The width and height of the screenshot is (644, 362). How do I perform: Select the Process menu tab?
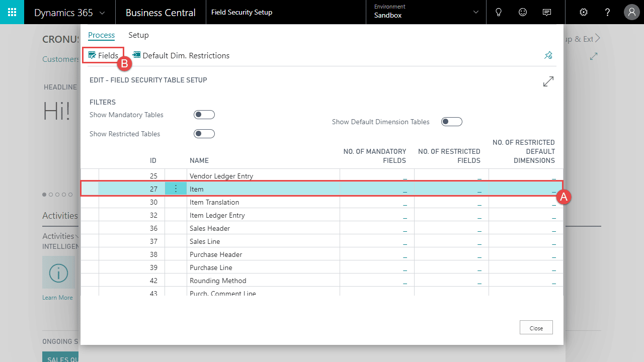coord(101,35)
